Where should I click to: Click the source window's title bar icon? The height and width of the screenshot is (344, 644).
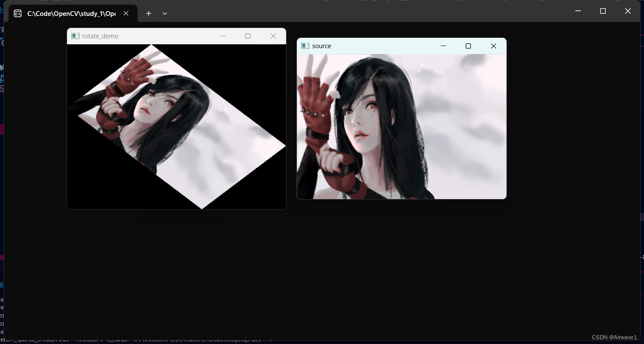click(305, 46)
